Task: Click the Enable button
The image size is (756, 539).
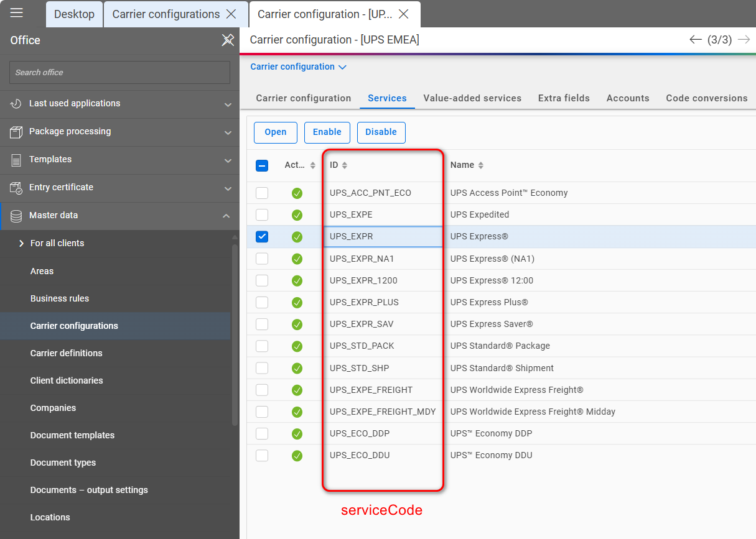Action: [x=327, y=132]
